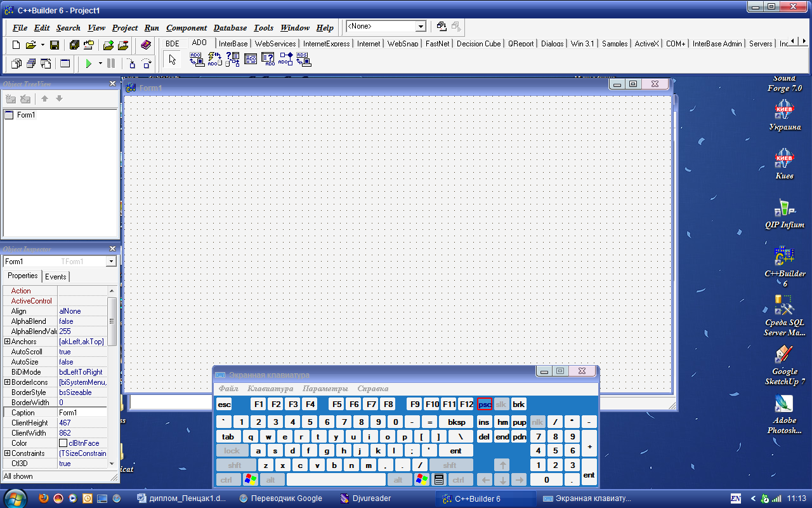Click the View Form toolbar icon

[31, 63]
